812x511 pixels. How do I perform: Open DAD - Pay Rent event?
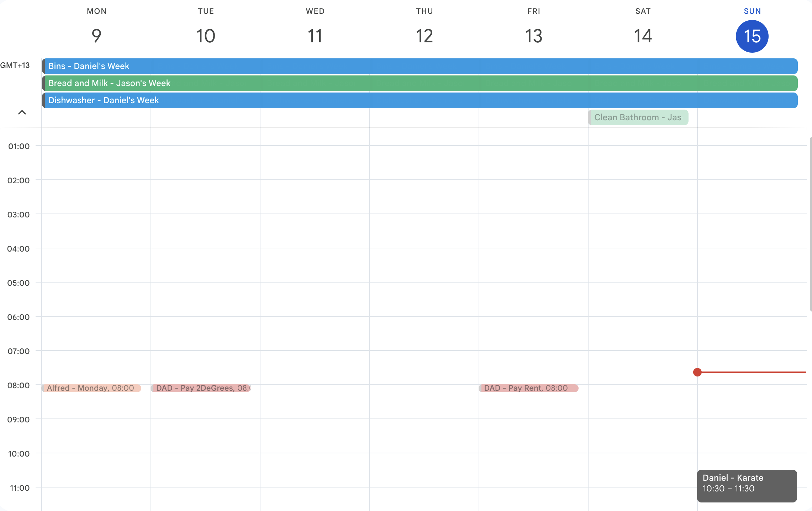(528, 388)
